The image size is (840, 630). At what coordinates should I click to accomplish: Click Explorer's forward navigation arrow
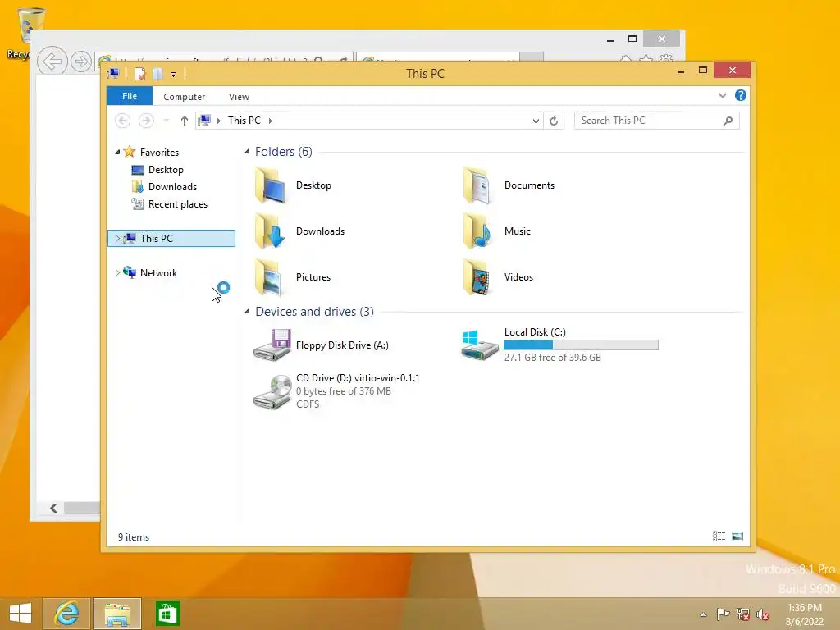pyautogui.click(x=146, y=121)
